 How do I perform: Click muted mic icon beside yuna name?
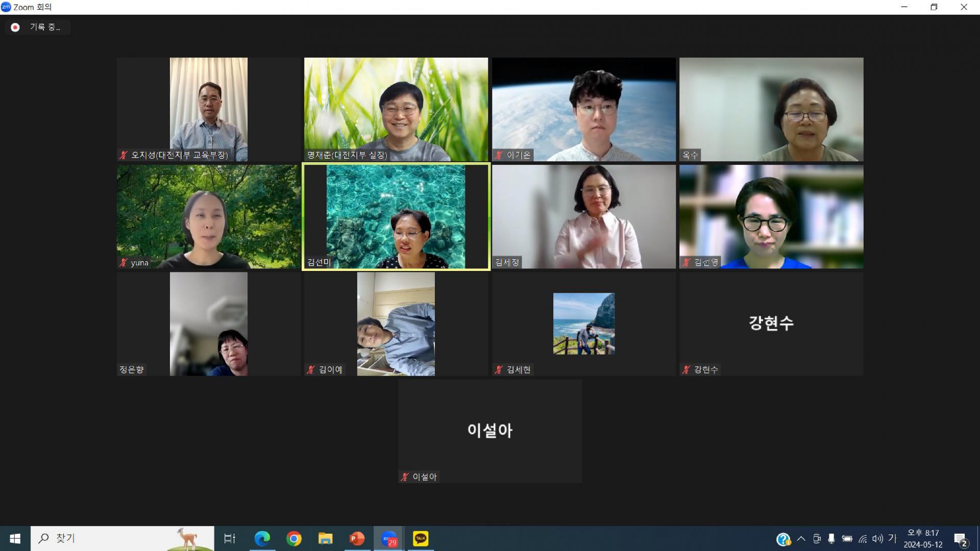[124, 263]
